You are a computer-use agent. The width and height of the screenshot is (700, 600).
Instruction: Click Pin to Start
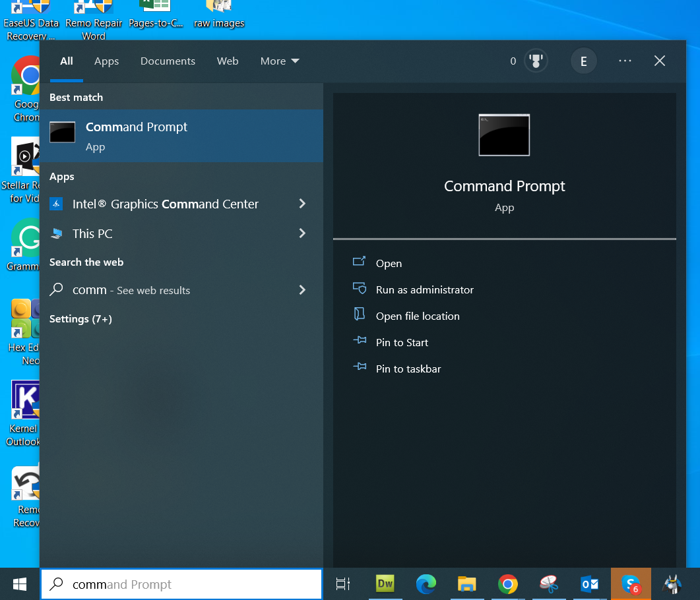402,342
